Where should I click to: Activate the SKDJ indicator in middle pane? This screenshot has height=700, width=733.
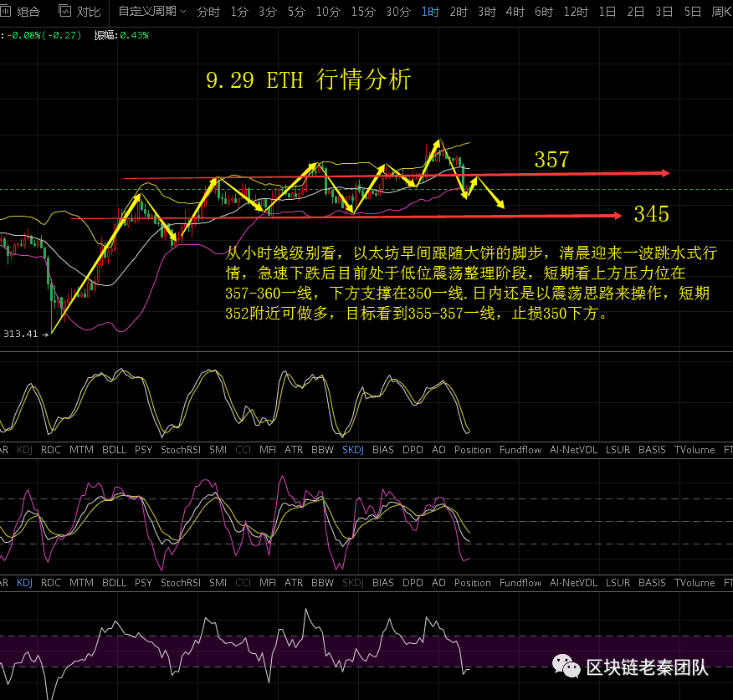[352, 449]
